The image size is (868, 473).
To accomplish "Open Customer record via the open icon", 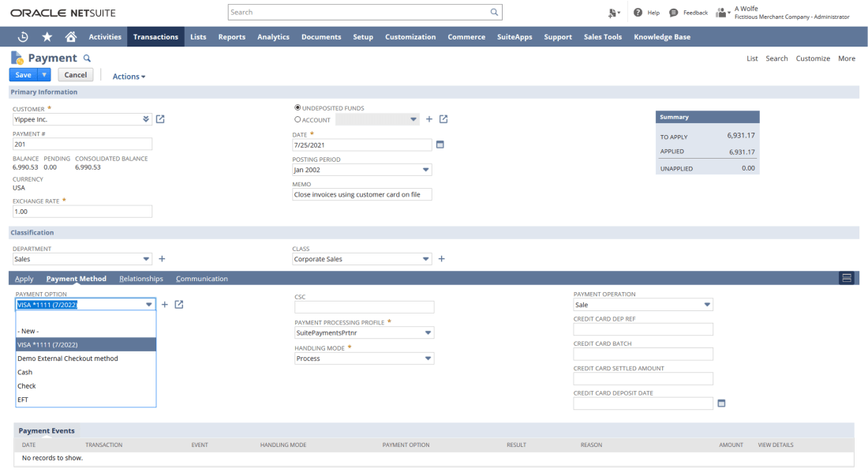I will tap(160, 119).
